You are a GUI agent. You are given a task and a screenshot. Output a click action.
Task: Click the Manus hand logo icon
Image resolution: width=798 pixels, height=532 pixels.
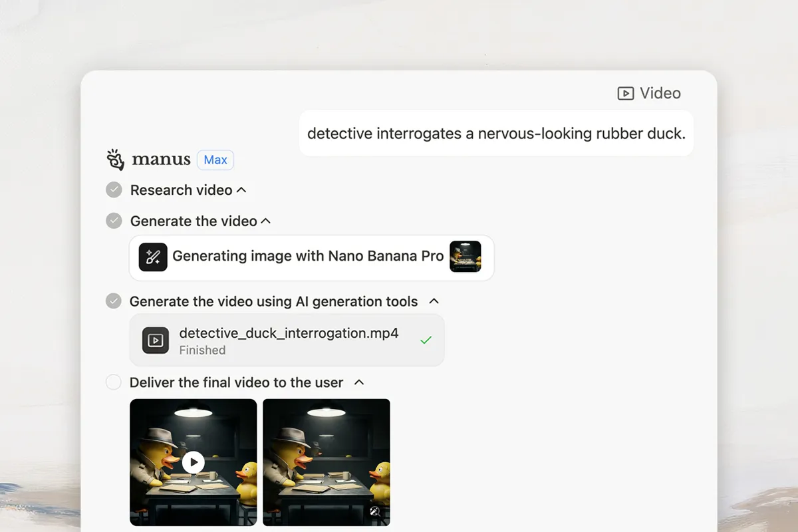tap(115, 160)
